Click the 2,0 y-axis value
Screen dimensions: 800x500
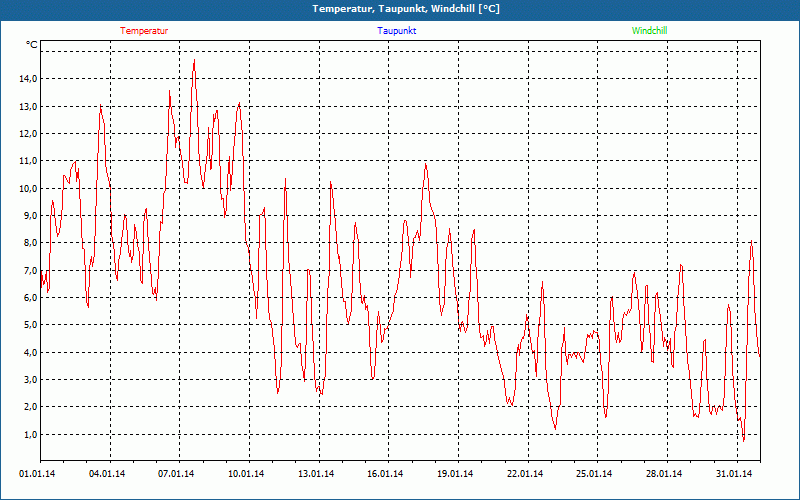point(31,407)
